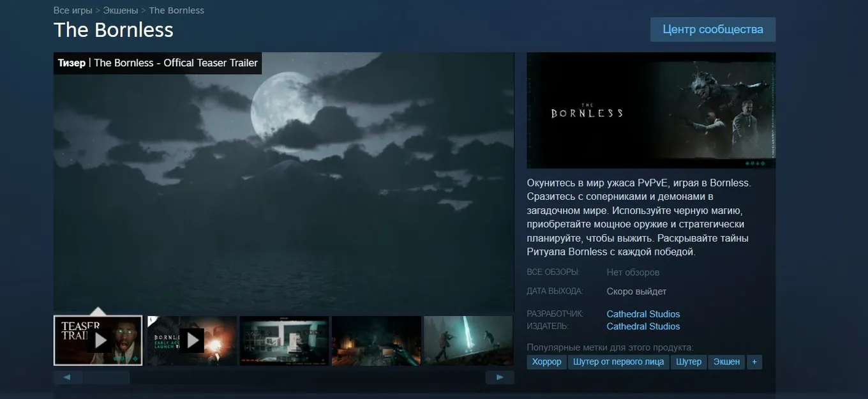
Task: Click the plus button to add tags
Action: tap(754, 362)
